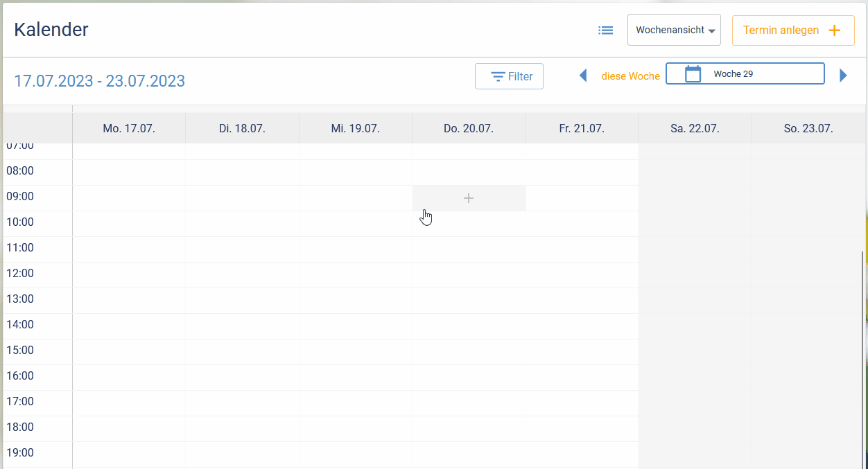
Task: Open the Filter options
Action: point(509,76)
